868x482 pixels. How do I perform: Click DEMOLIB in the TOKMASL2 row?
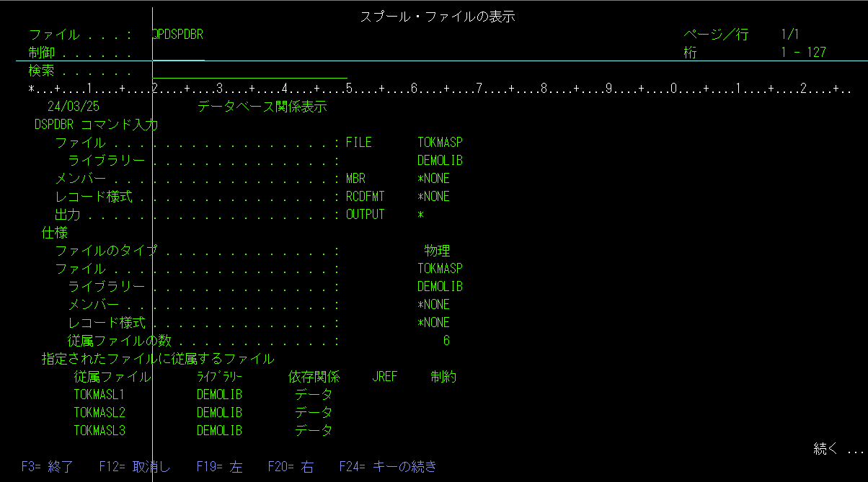(x=219, y=413)
